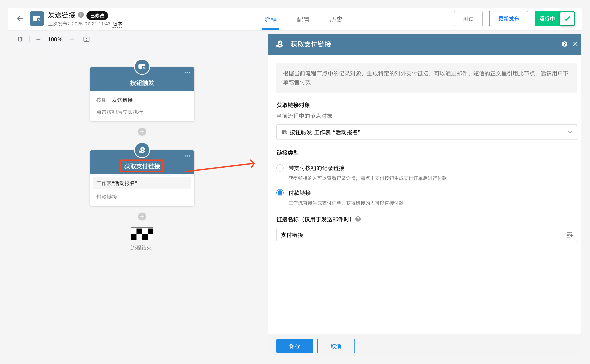Click the 保存 button

(294, 346)
